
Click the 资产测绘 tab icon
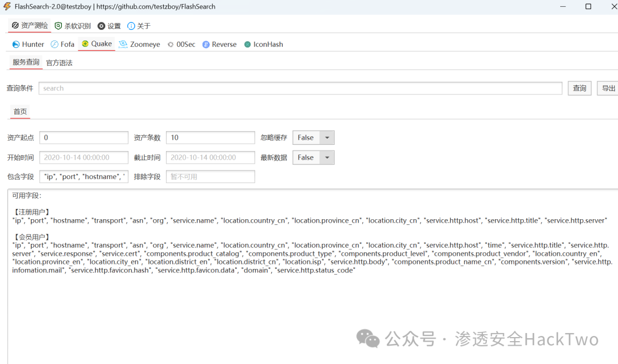15,25
